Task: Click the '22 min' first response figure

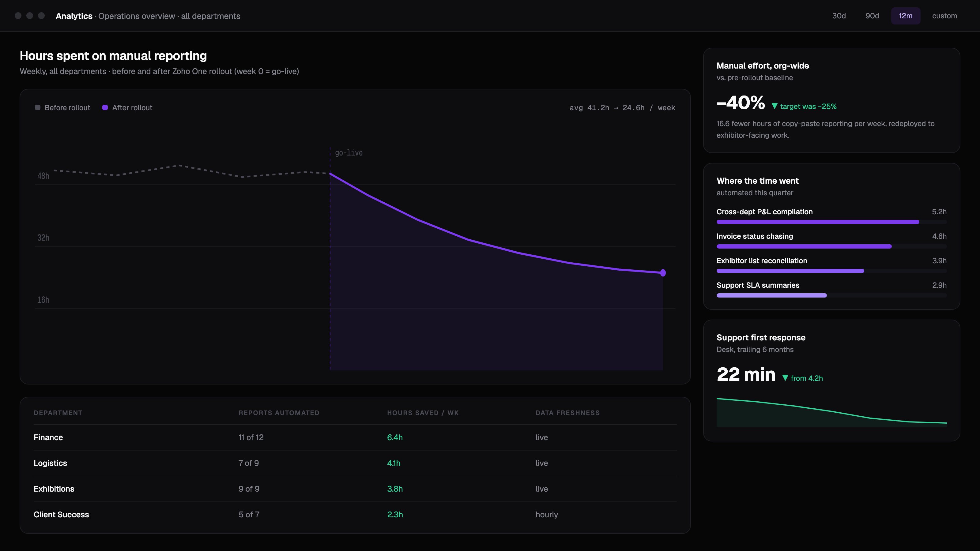Action: tap(746, 374)
